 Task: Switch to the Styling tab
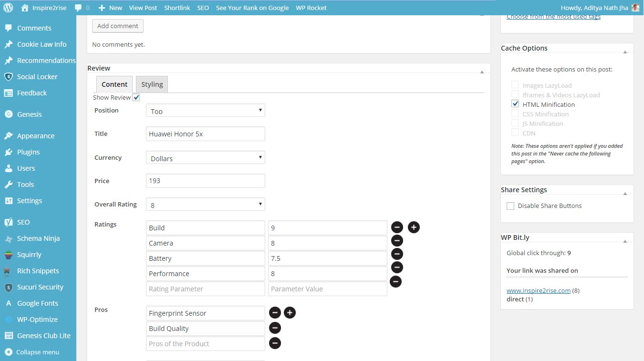click(x=152, y=84)
